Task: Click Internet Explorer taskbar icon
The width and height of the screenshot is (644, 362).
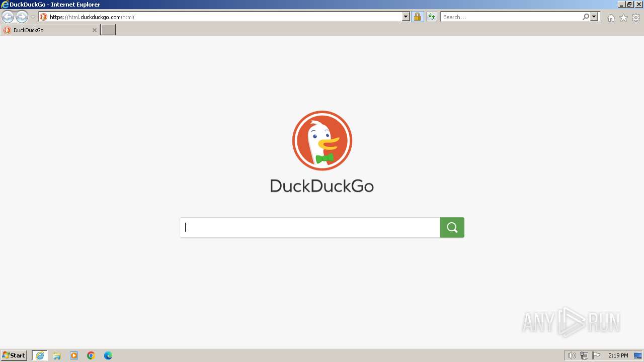Action: [x=40, y=355]
